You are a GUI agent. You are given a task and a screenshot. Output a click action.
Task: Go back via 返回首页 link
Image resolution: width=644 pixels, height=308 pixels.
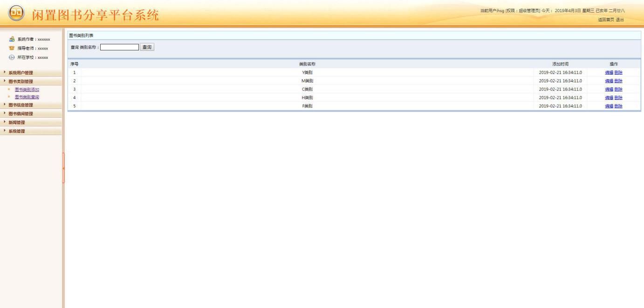point(606,20)
